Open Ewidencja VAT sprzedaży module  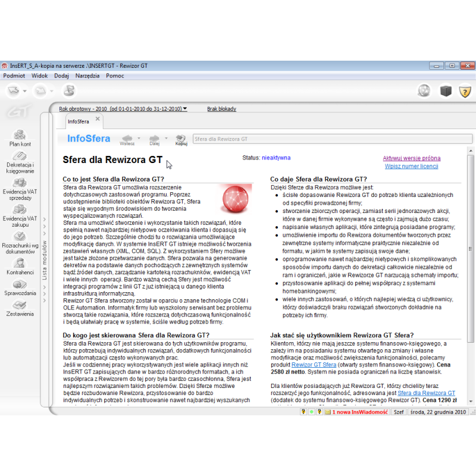click(x=20, y=189)
